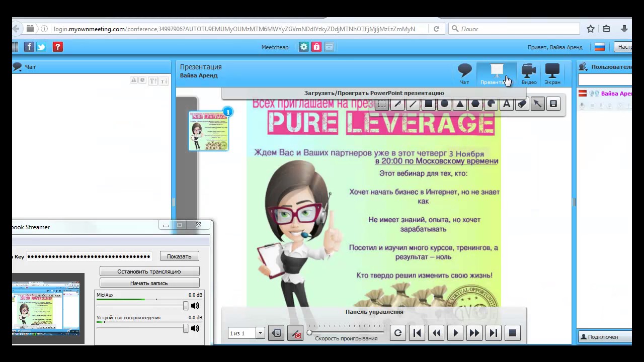Click the gray window icon beside the lock

click(329, 47)
